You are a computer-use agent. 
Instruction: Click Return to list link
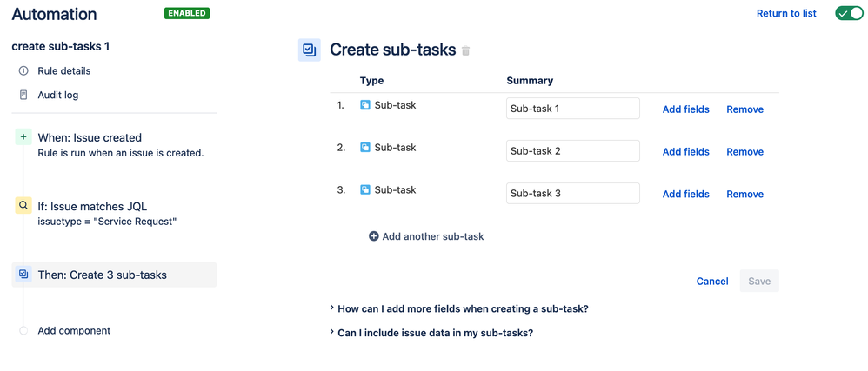[786, 13]
